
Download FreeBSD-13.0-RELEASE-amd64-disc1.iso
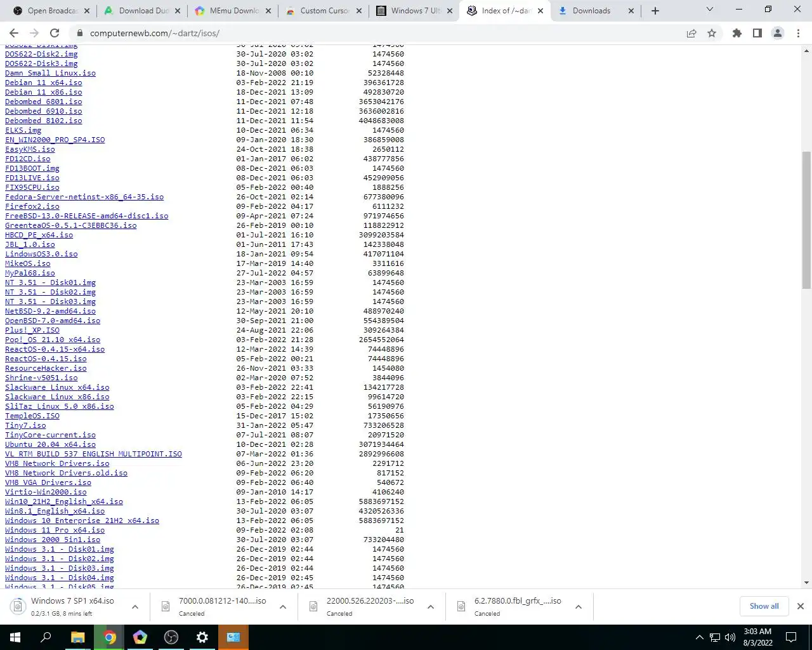(x=87, y=216)
